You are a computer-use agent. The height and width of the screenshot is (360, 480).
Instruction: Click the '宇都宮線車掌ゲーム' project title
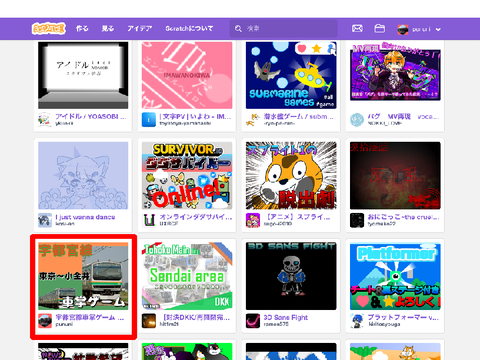(x=90, y=317)
